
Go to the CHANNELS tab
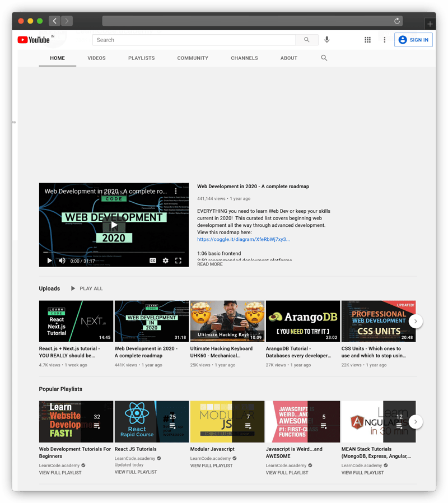244,58
